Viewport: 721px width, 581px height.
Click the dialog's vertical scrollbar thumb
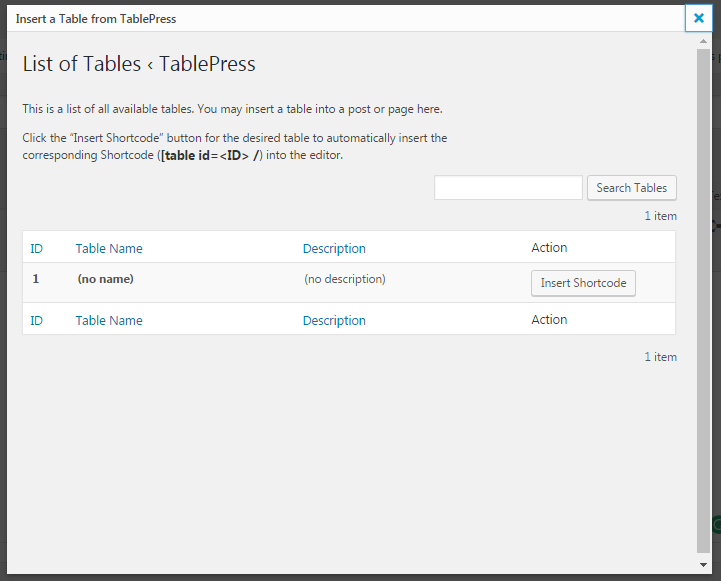pyautogui.click(x=703, y=301)
